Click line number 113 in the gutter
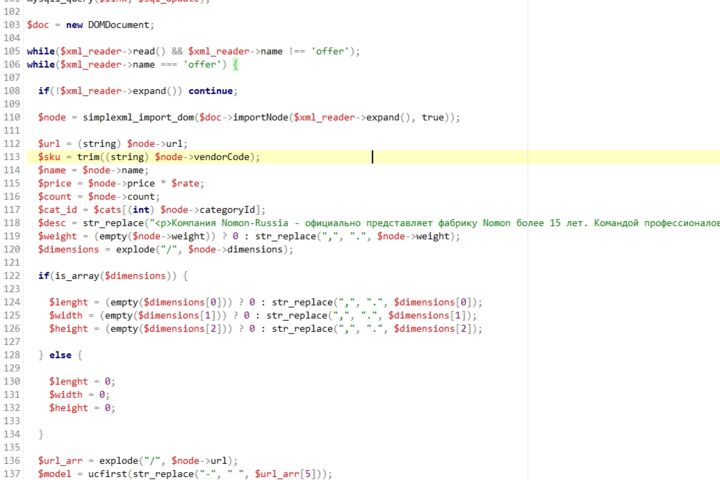Image resolution: width=720 pixels, height=480 pixels. click(x=11, y=157)
